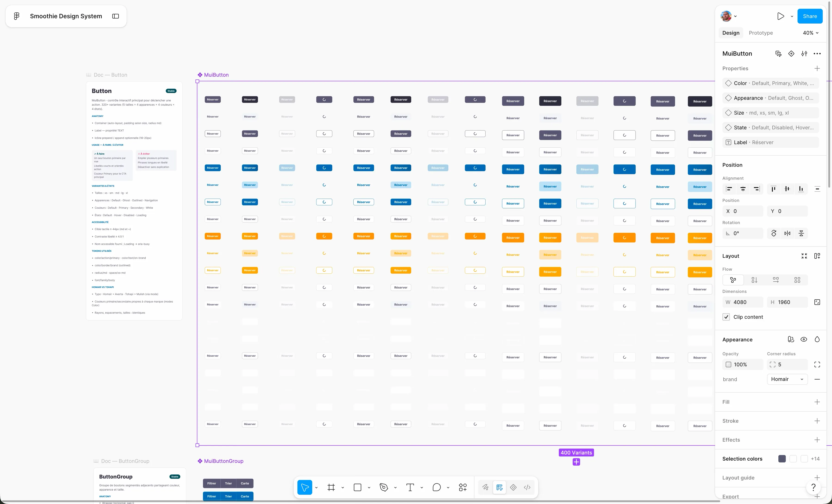Toggle the sidebar panel icon

(x=116, y=16)
